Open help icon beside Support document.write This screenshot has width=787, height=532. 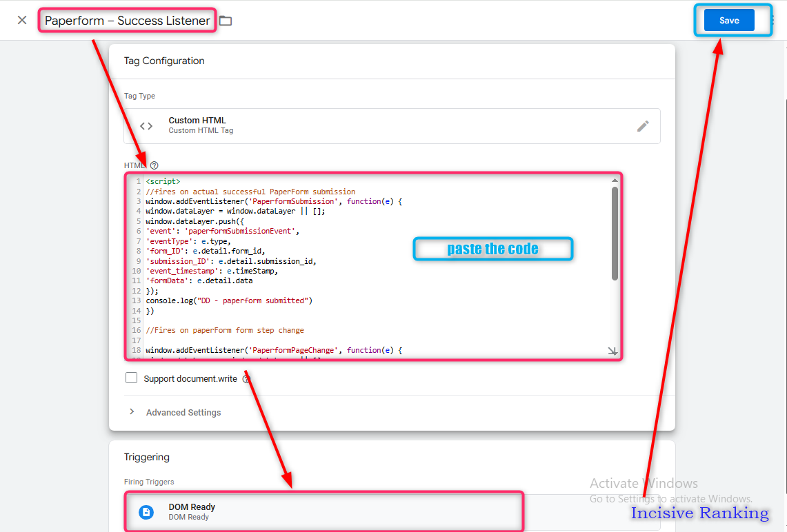pyautogui.click(x=246, y=378)
